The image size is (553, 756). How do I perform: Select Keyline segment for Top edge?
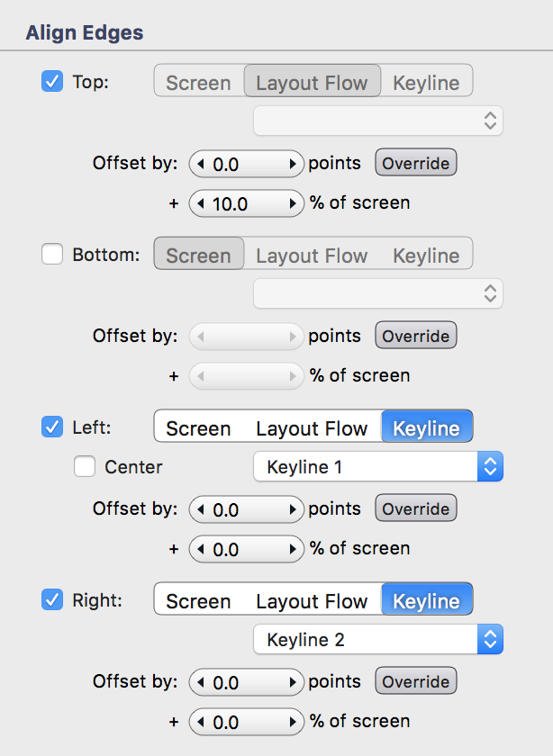426,83
